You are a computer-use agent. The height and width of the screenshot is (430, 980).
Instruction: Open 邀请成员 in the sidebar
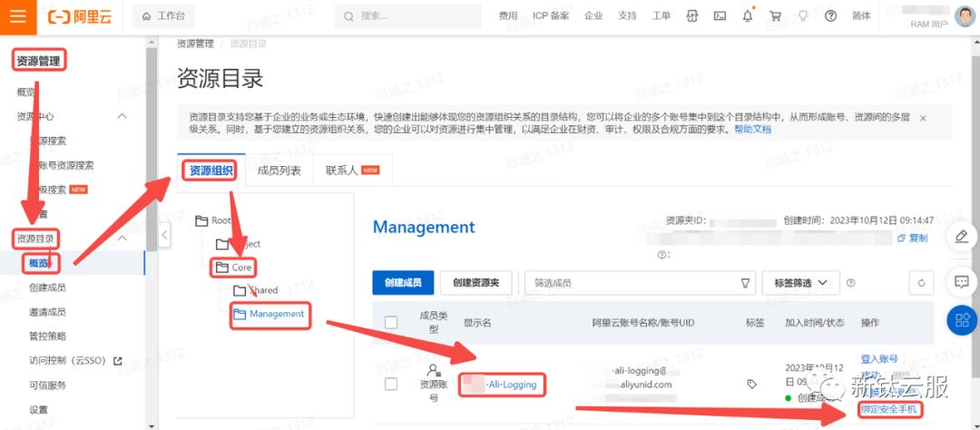click(47, 312)
